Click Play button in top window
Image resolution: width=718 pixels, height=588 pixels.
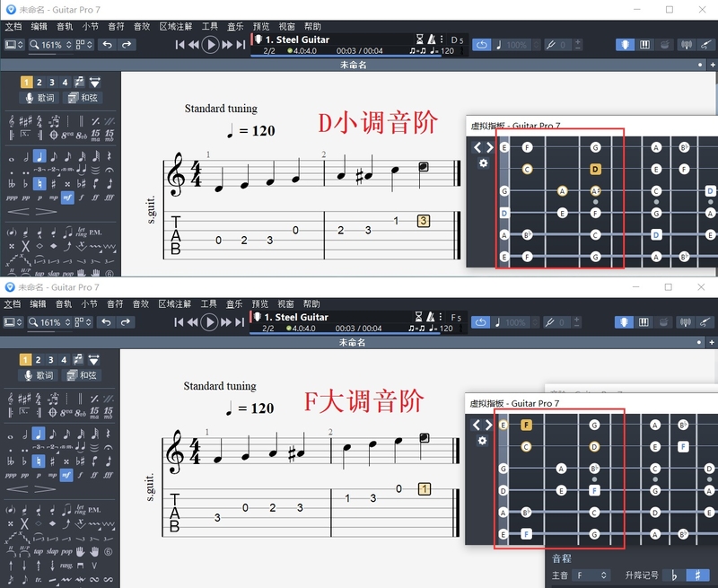pos(210,44)
